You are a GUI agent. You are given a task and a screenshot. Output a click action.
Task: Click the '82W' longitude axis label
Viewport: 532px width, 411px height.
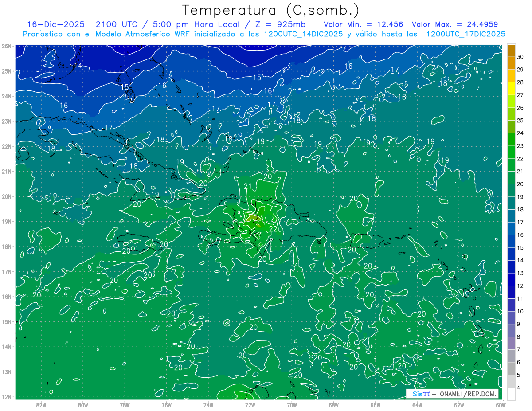(x=41, y=405)
